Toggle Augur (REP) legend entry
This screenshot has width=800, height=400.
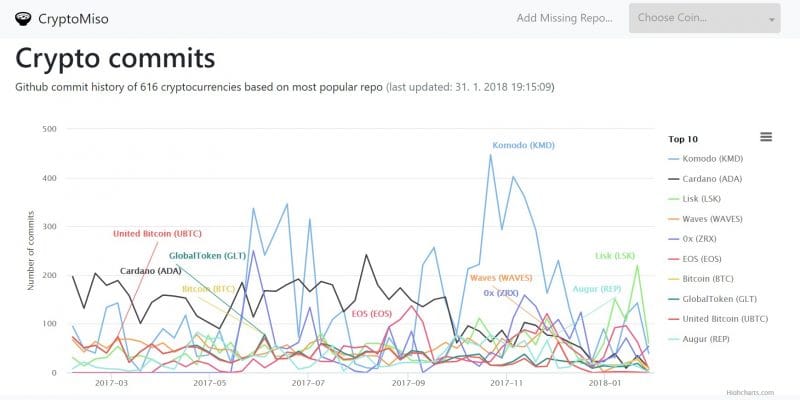click(x=699, y=339)
